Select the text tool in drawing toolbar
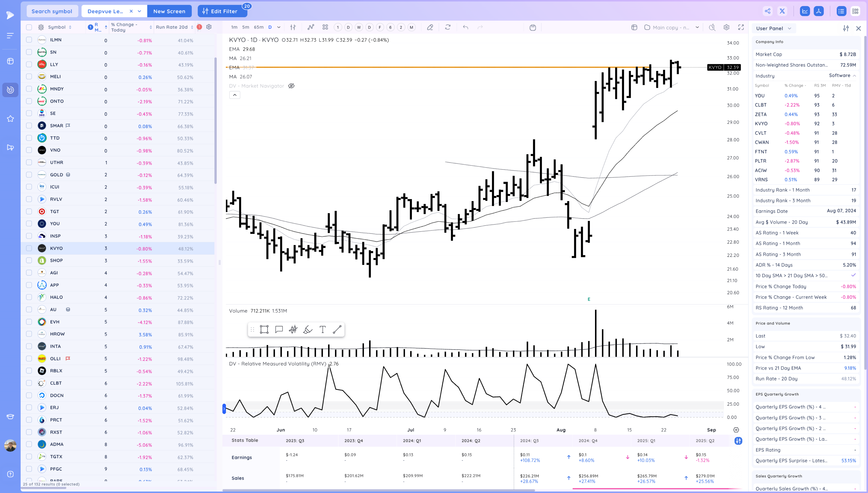The image size is (868, 493). coord(322,329)
